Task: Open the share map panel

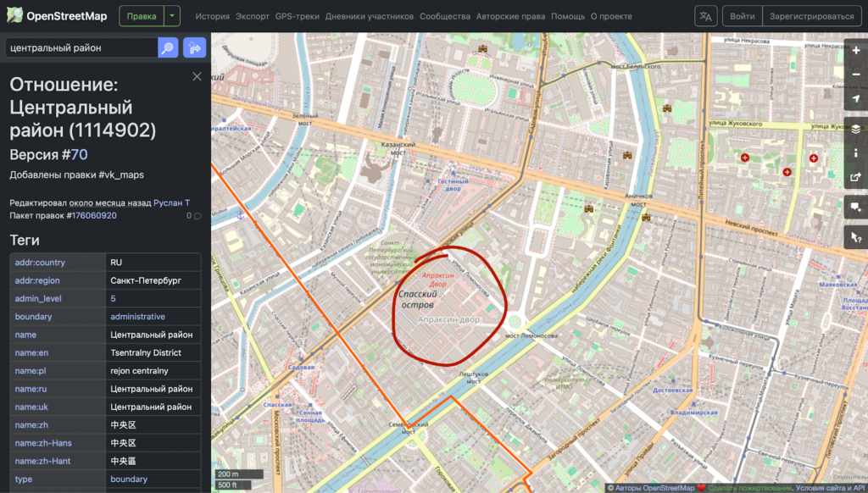Action: tap(855, 178)
